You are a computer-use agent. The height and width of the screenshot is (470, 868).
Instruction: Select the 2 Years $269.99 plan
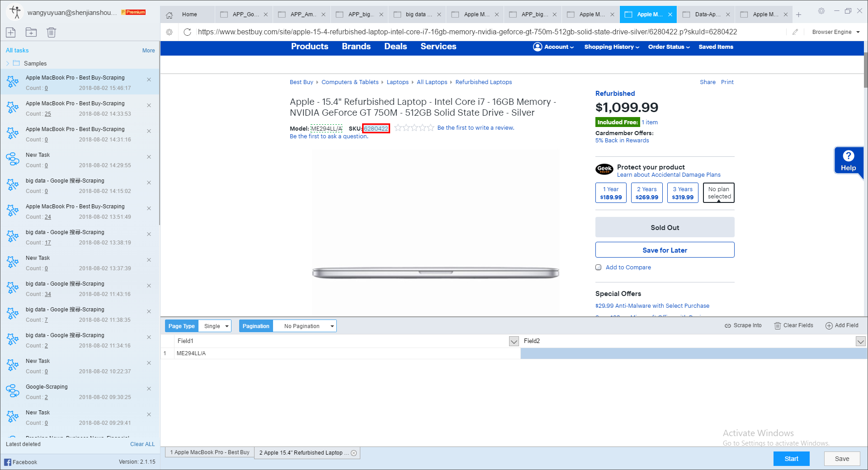647,193
